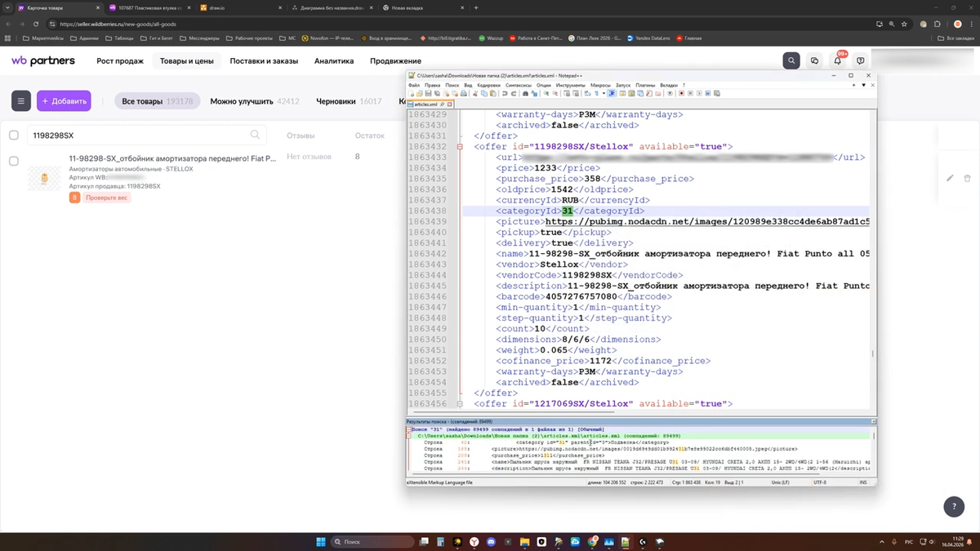980x551 pixels.
Task: Click the magnifier icon in the 1198298SX search field
Action: [x=256, y=135]
